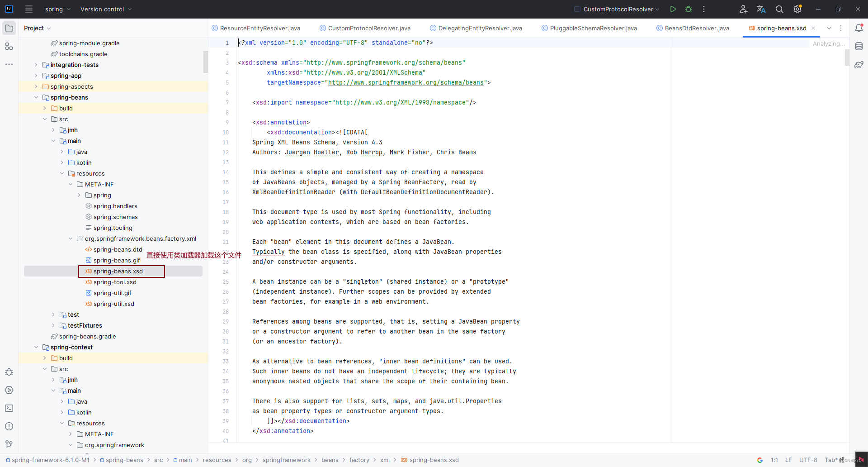Toggle the Project tool window folder icon
Screen dimensions: 868x467
9,28
